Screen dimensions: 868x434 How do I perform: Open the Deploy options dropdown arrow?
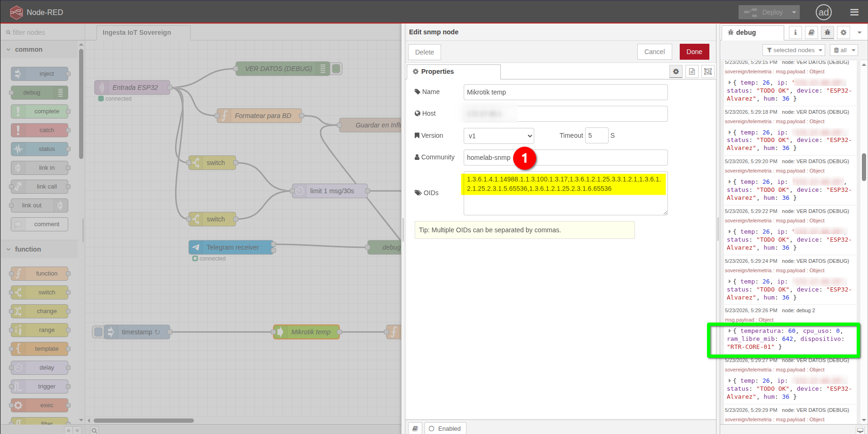pyautogui.click(x=794, y=12)
